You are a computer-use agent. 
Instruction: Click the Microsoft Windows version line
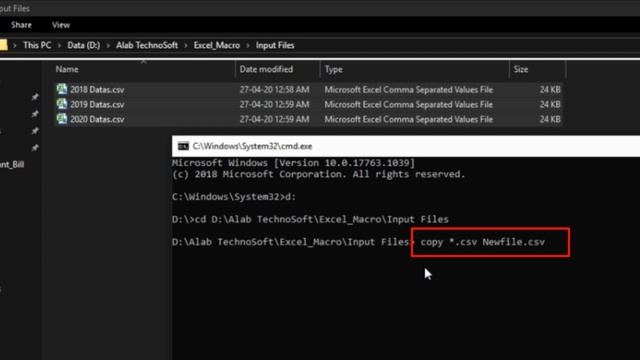click(293, 163)
